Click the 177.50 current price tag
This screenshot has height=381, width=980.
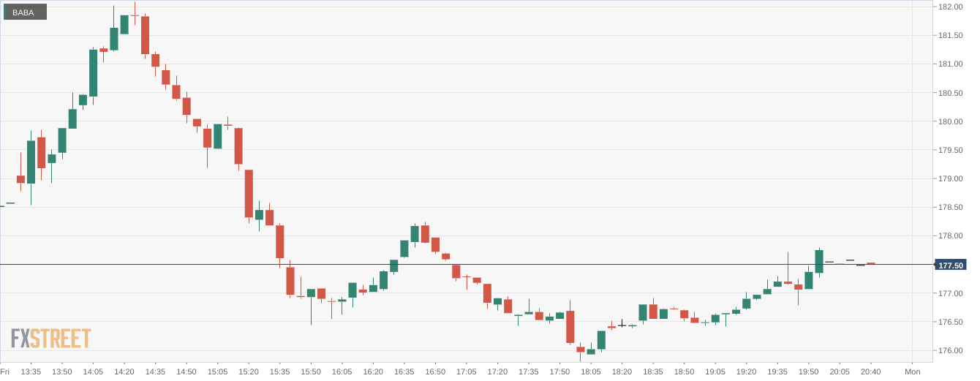tap(950, 265)
